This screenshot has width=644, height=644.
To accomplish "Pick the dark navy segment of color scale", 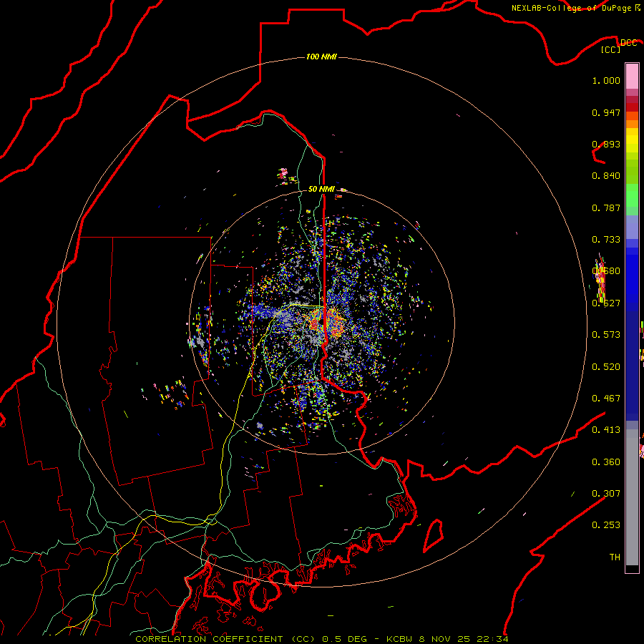I will click(632, 366).
